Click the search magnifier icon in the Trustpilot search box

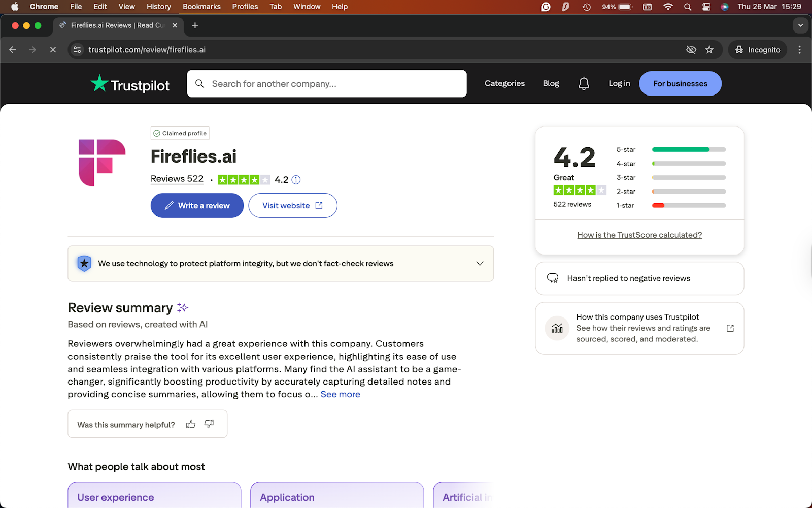(x=199, y=83)
